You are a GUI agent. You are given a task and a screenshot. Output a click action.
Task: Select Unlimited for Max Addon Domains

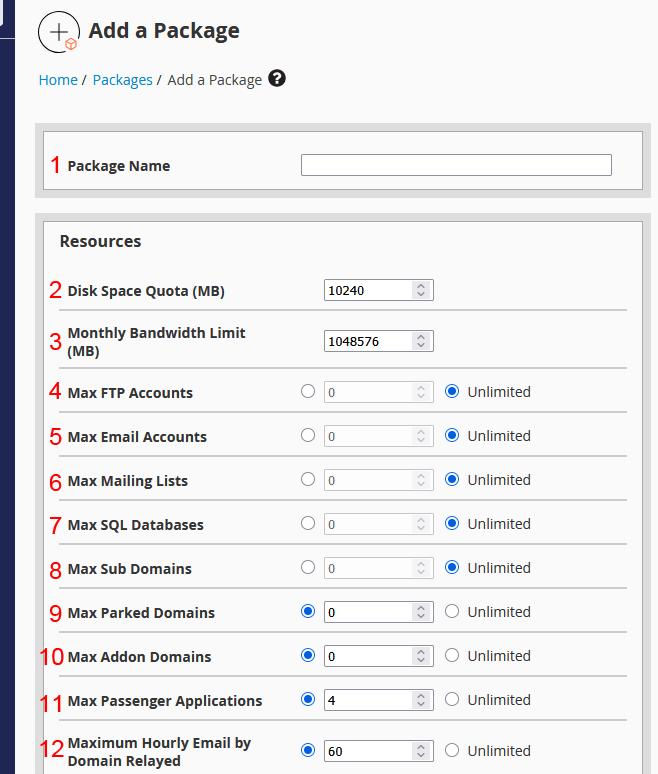452,655
